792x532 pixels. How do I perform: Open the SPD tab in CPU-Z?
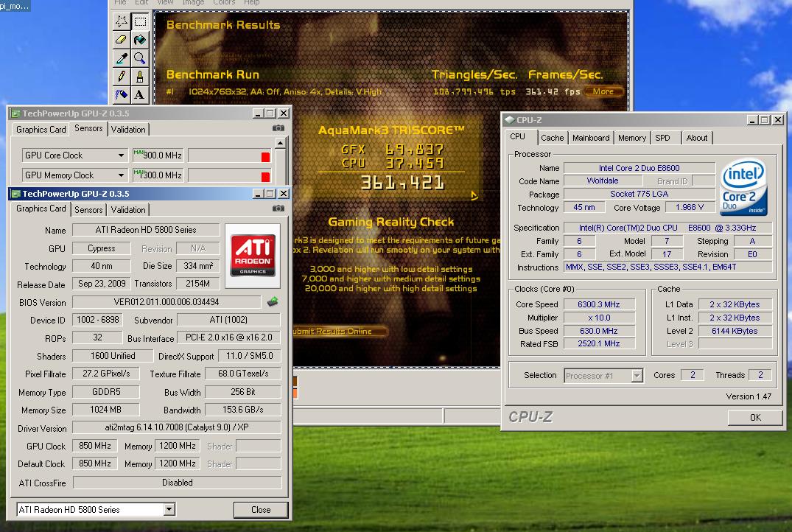click(x=662, y=137)
